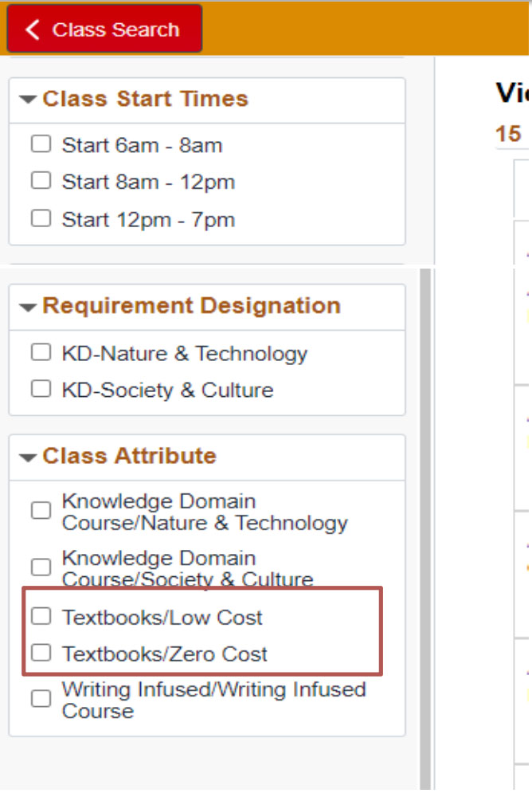The width and height of the screenshot is (532, 797).
Task: Click the Textbooks/Zero Cost label text
Action: (x=165, y=654)
